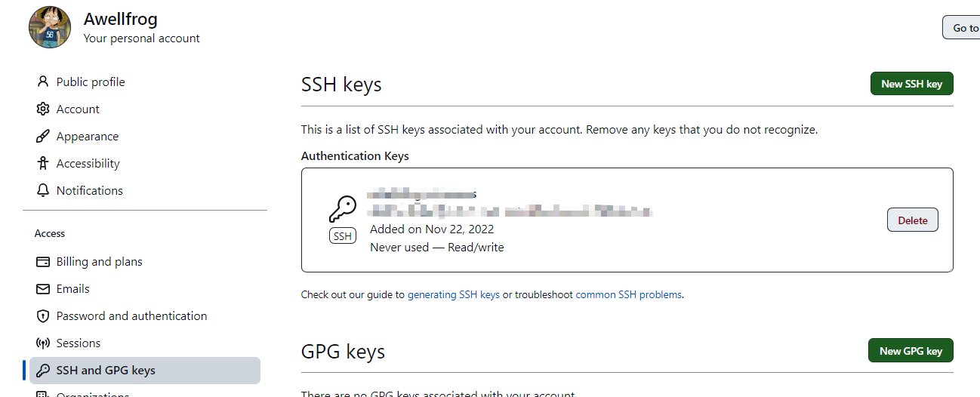The height and width of the screenshot is (397, 980).
Task: Add a New GPG key
Action: (911, 351)
